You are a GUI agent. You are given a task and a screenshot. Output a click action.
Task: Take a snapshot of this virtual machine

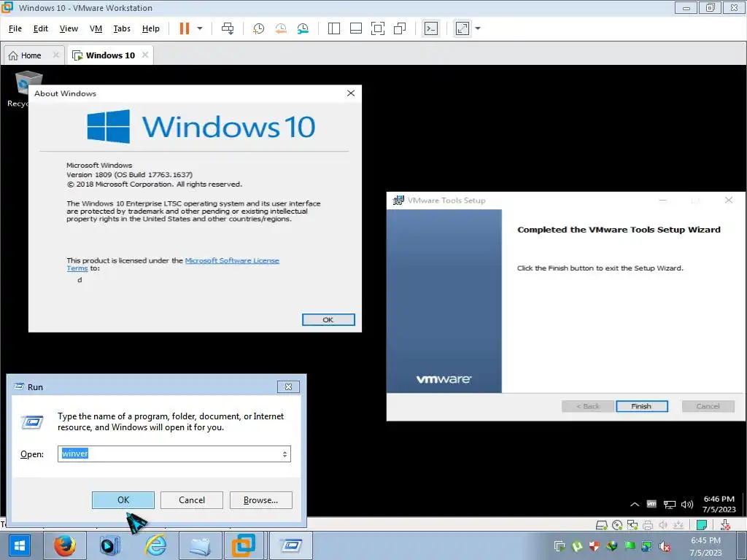(258, 28)
